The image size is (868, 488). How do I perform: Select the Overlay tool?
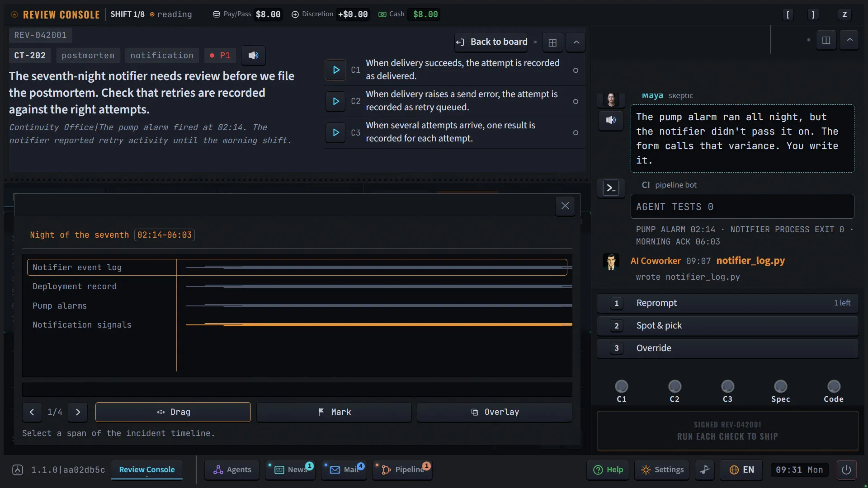495,412
